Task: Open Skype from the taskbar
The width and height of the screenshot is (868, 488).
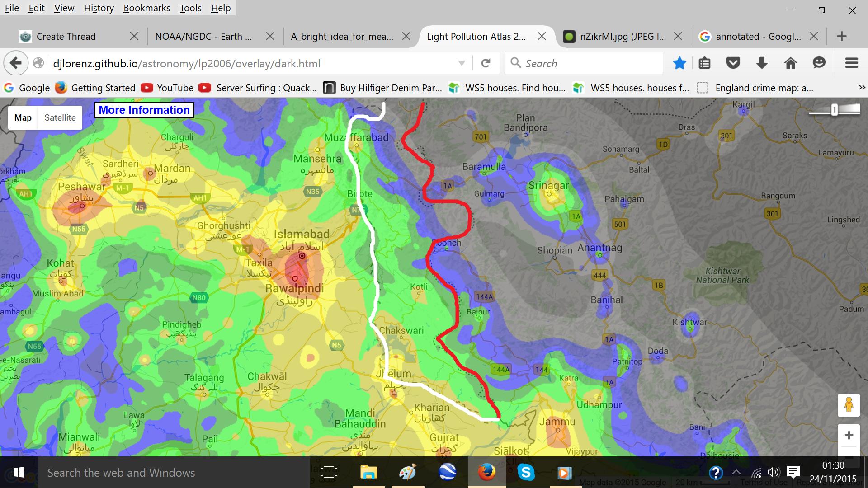Action: coord(526,473)
